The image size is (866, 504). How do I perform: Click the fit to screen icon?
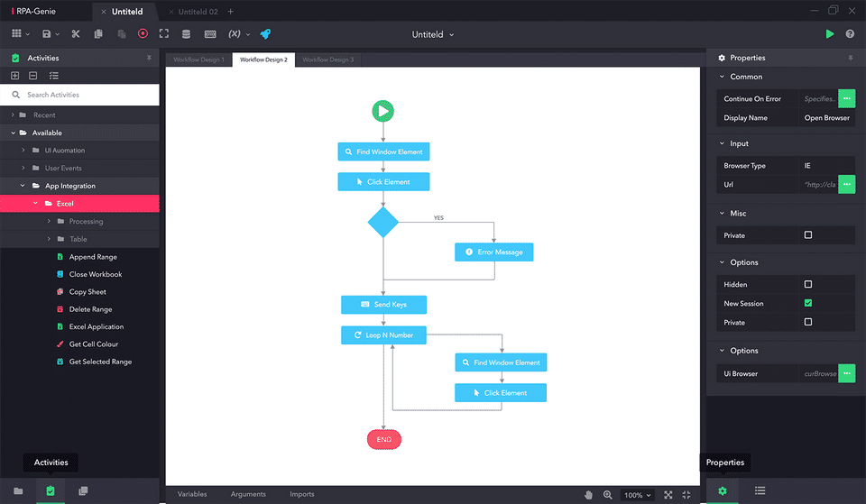(x=668, y=495)
